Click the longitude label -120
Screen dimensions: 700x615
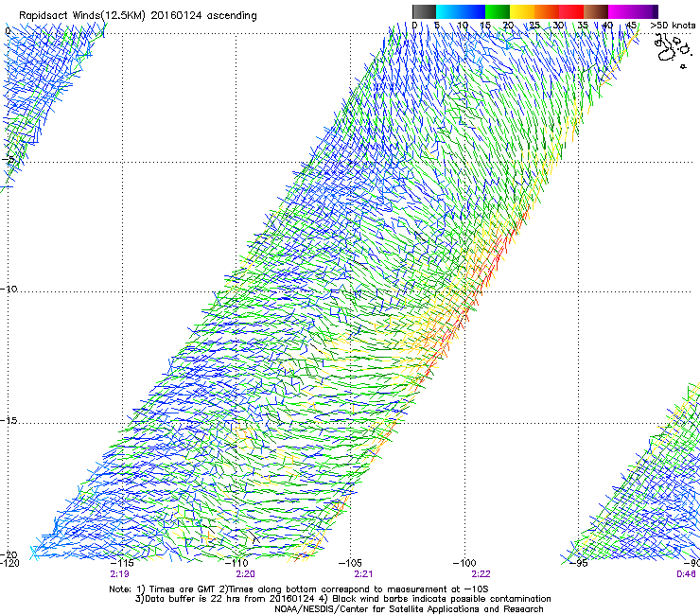point(9,563)
